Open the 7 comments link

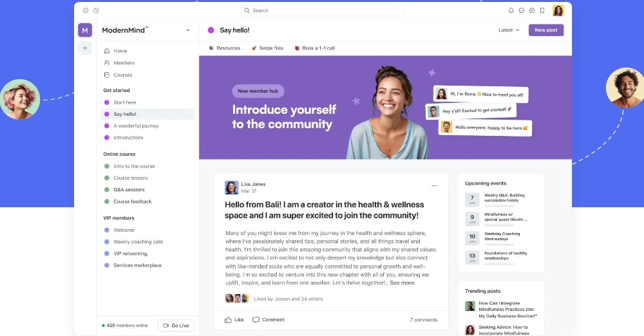click(x=424, y=319)
